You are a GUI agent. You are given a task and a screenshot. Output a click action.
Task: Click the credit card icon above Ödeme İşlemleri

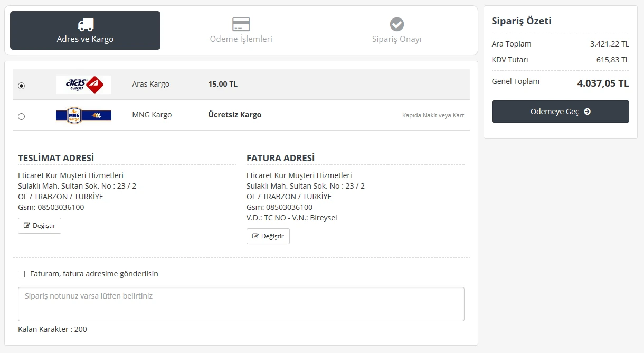(x=241, y=24)
